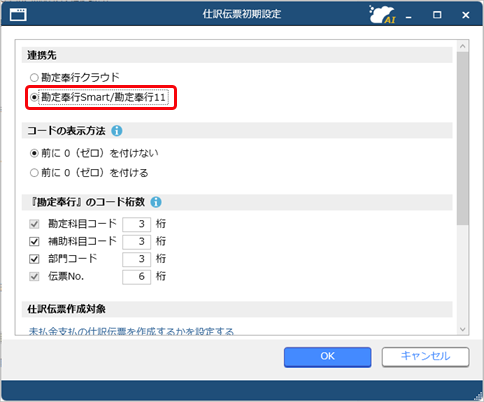Open info icon beside 『勘定奉行』のコード桁数

click(x=156, y=202)
